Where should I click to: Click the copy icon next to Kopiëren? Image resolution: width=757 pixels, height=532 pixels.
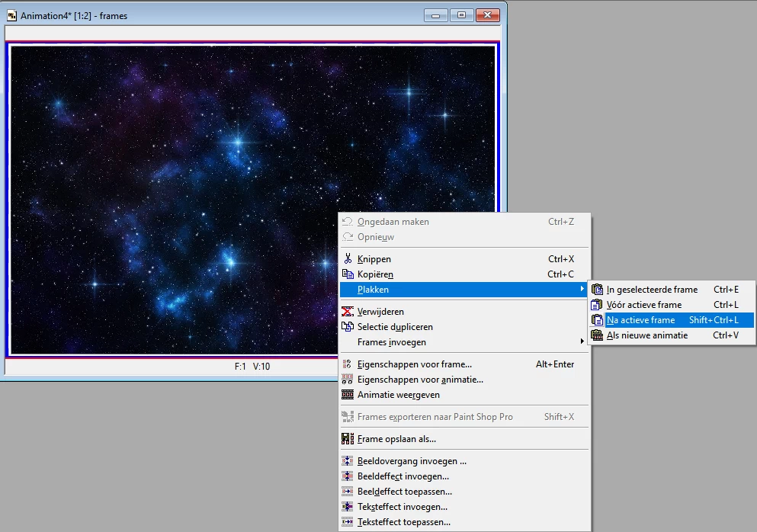click(x=348, y=274)
